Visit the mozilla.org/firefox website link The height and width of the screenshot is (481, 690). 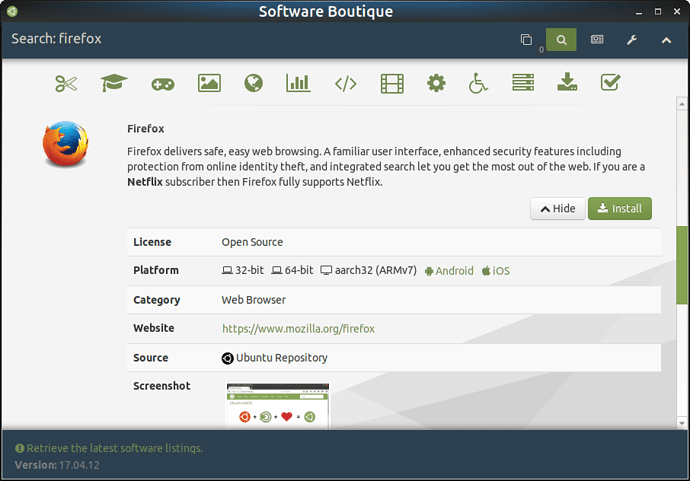[298, 329]
